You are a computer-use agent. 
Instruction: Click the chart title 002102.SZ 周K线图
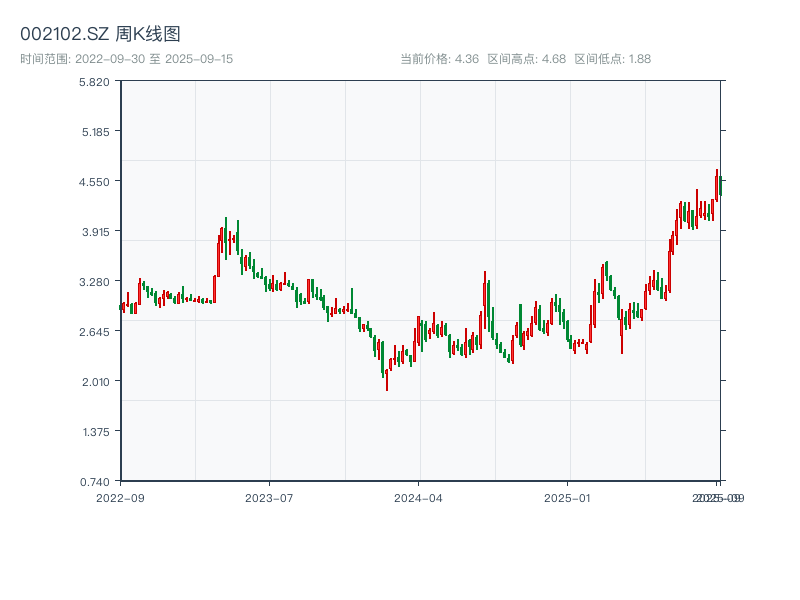(x=101, y=35)
